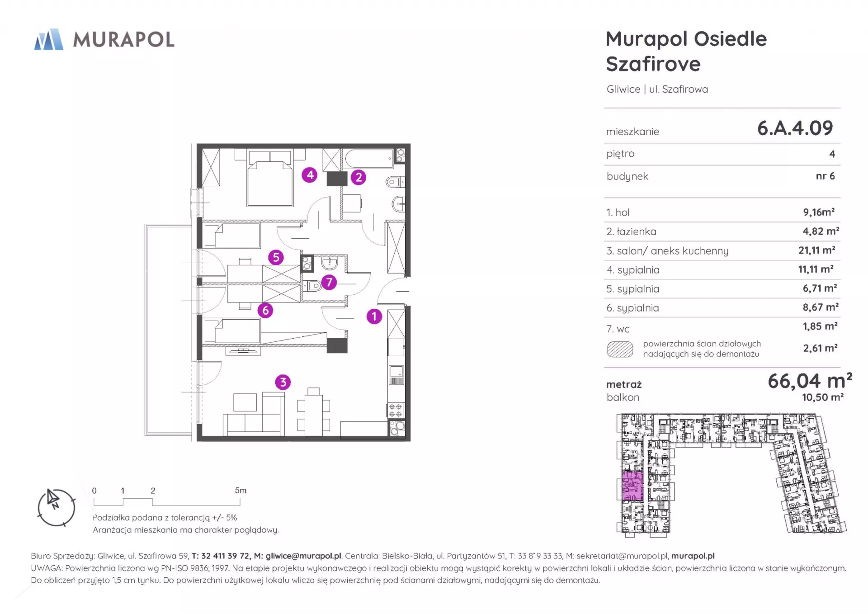Click the "metraż" label
The image size is (868, 614).
click(624, 384)
